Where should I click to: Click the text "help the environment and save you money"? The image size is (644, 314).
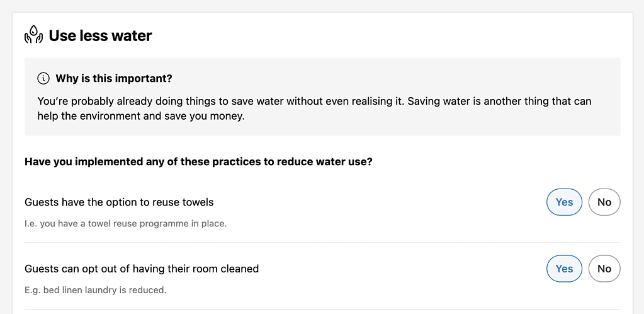(141, 117)
